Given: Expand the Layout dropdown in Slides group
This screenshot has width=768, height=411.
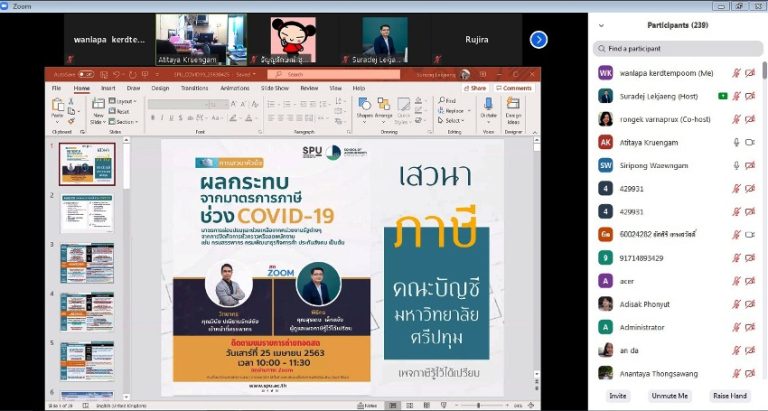Looking at the screenshot, I should pyautogui.click(x=124, y=101).
